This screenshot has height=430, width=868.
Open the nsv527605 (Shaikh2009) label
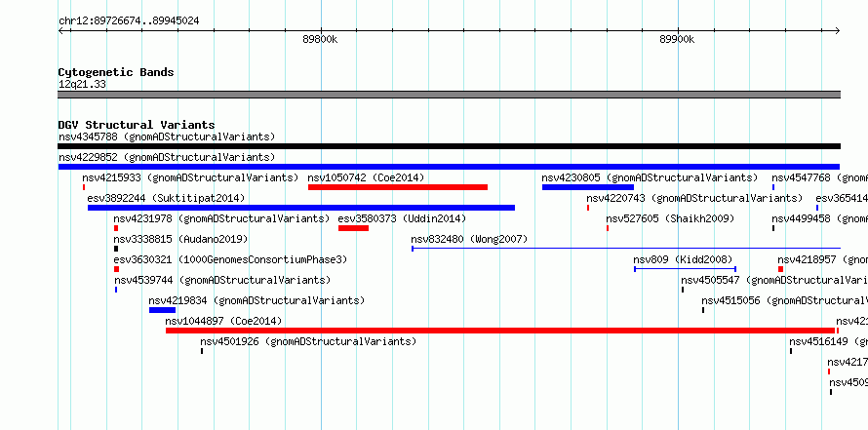pyautogui.click(x=670, y=218)
